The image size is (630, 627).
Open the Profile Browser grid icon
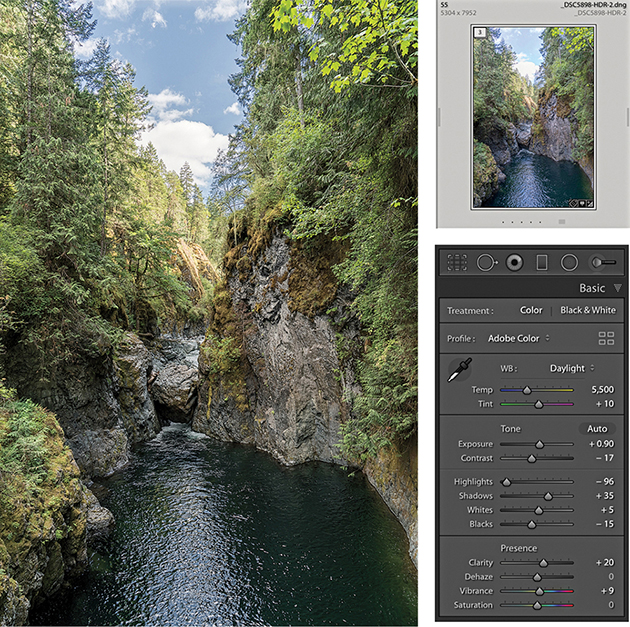(x=606, y=338)
